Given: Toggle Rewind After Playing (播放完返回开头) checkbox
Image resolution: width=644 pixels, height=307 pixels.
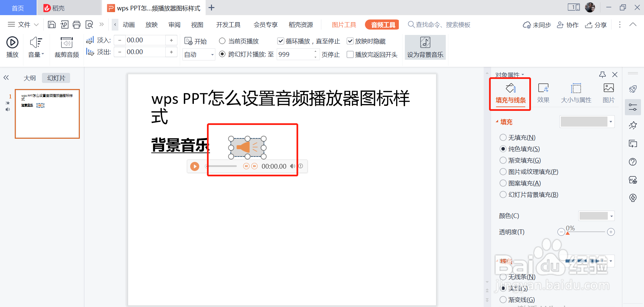Looking at the screenshot, I should click(x=350, y=54).
